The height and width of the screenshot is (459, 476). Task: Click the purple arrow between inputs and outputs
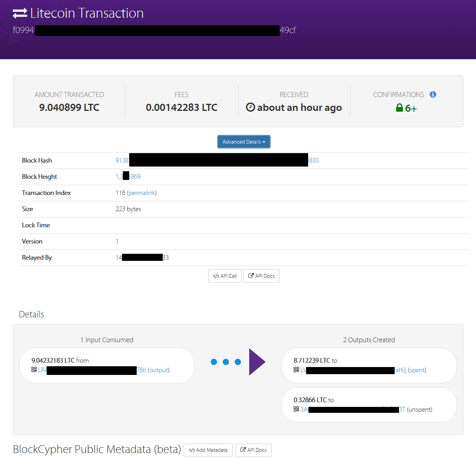257,362
